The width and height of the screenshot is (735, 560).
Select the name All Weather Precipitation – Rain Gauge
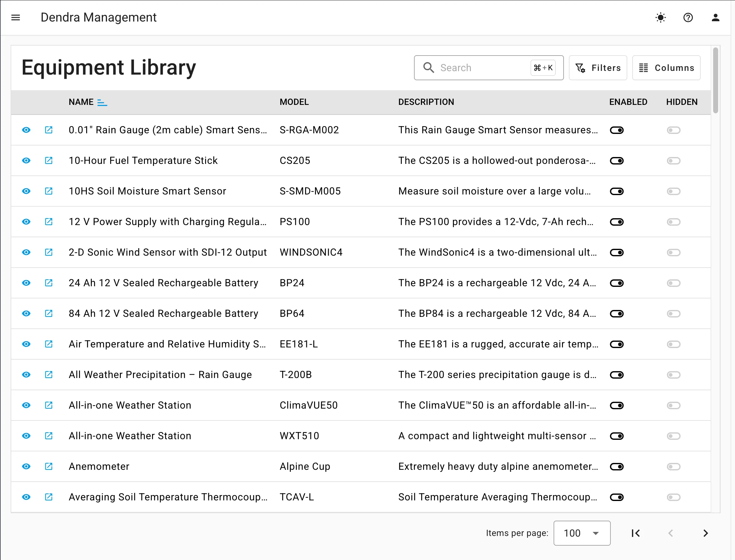tap(160, 375)
